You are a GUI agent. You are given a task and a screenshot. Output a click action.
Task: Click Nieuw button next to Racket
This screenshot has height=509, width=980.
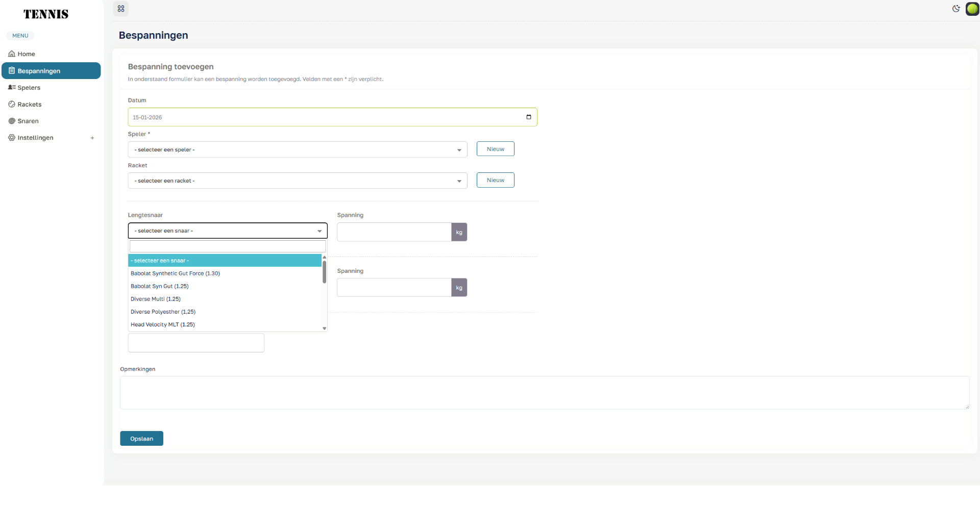(x=495, y=180)
